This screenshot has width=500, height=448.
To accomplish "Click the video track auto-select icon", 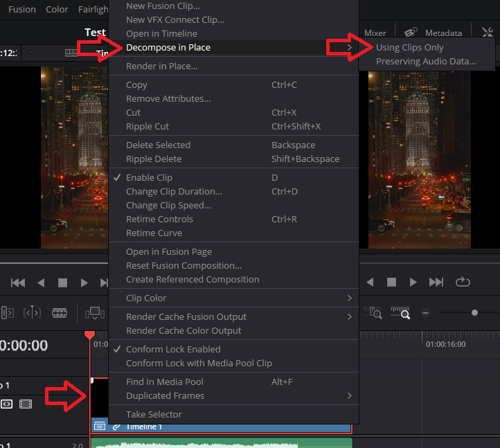I will (x=6, y=404).
